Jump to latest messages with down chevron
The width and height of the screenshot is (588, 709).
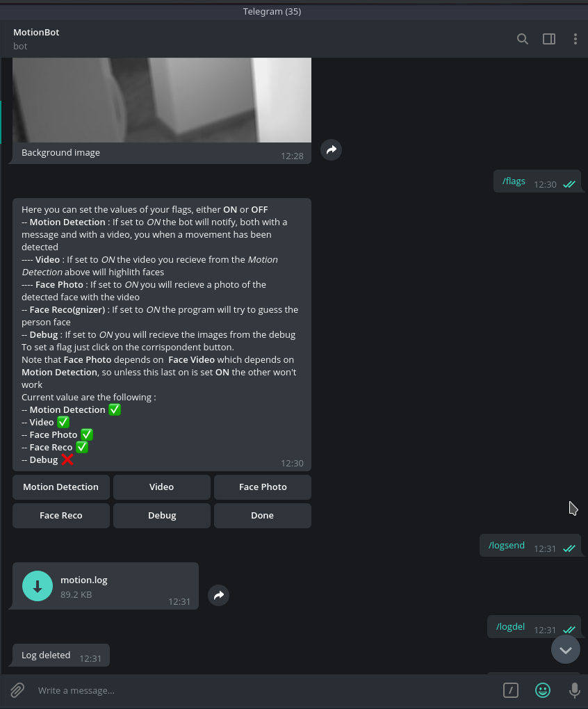pos(565,649)
